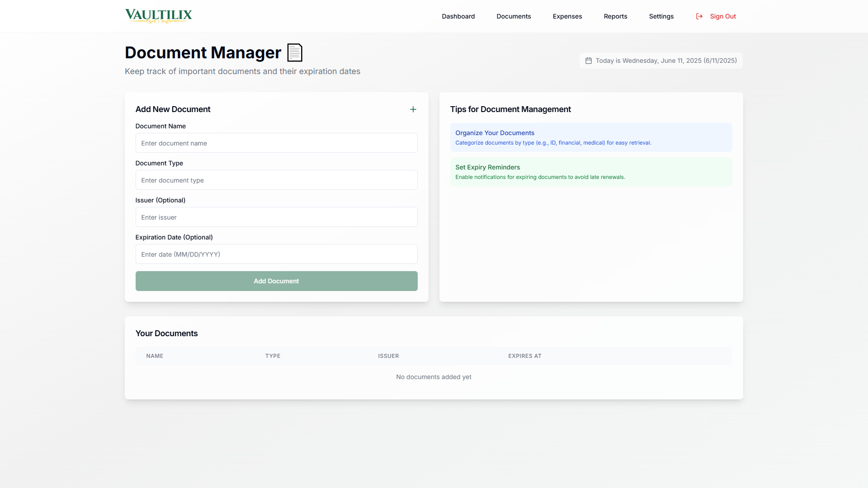Click the Add New Document heading

[x=173, y=109]
